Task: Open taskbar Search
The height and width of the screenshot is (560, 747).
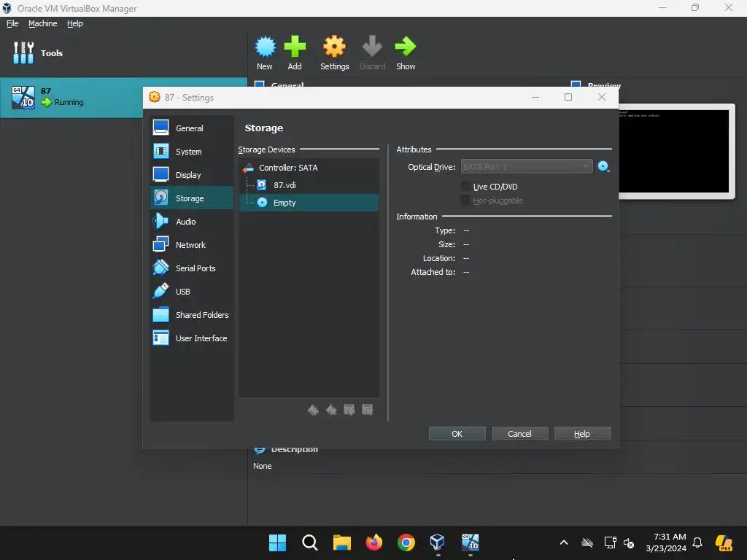Action: coord(309,542)
